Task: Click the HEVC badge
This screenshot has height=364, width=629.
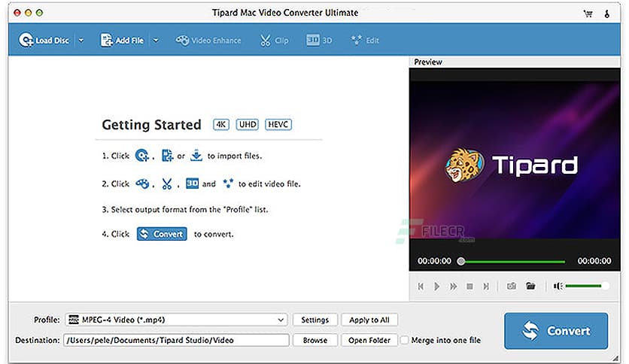Action: (278, 124)
